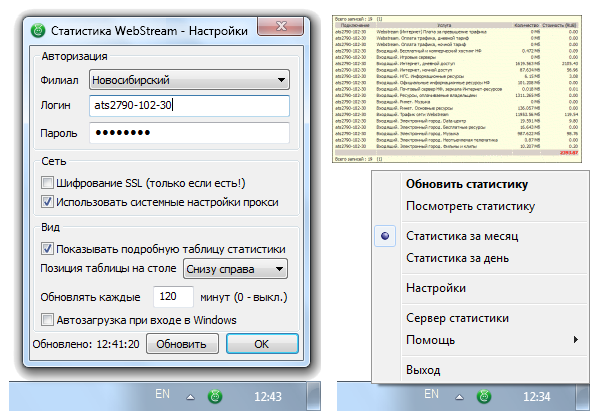
Task: Click the минут (0 - выкл.) label
Action: (x=243, y=297)
